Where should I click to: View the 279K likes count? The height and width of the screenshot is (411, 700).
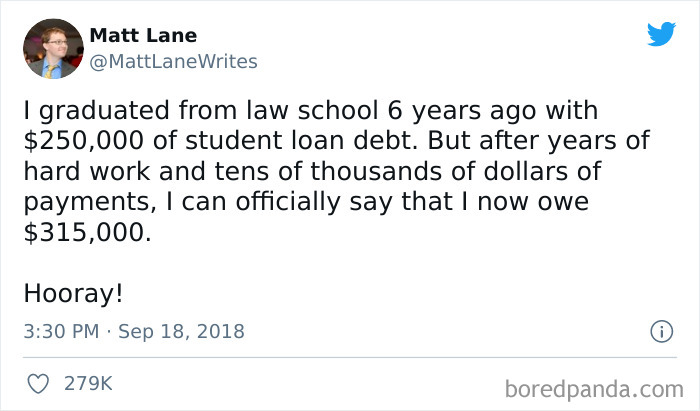point(87,383)
